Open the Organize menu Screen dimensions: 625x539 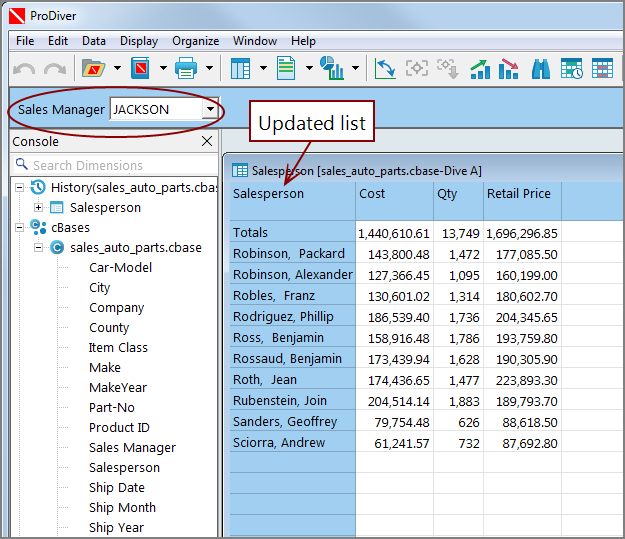pos(195,41)
